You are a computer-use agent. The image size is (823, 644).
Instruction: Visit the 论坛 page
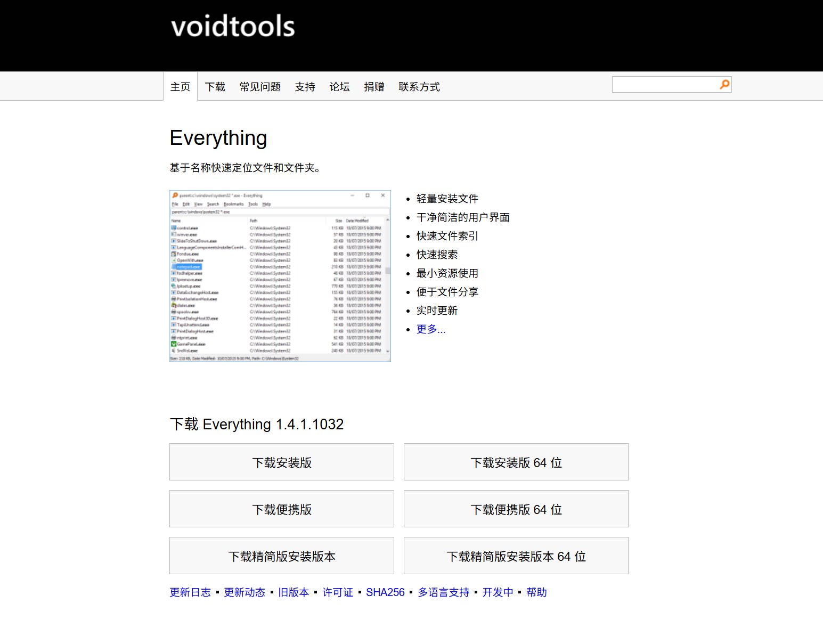[x=339, y=86]
